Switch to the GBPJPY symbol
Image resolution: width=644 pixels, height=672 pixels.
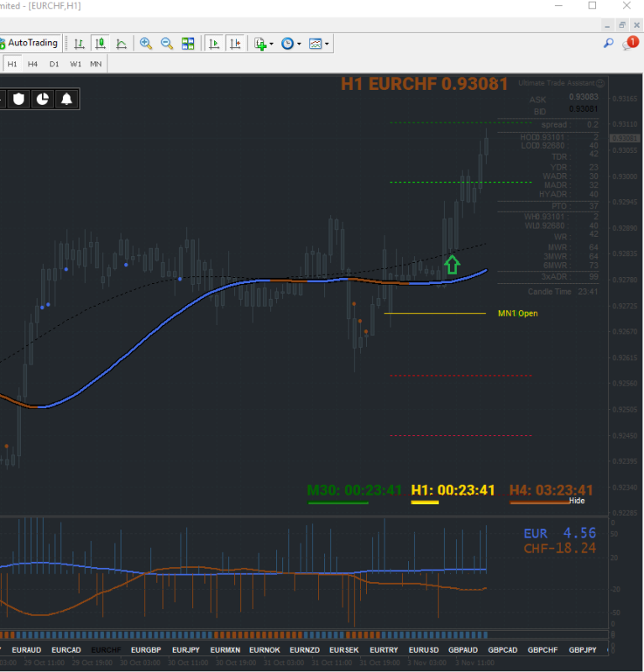point(583,649)
